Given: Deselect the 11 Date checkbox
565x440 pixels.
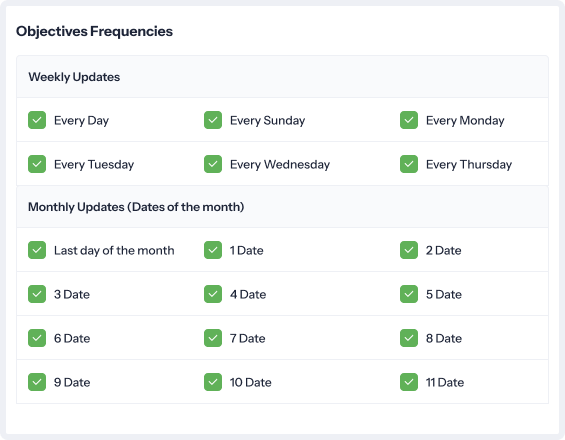Looking at the screenshot, I should click(409, 382).
